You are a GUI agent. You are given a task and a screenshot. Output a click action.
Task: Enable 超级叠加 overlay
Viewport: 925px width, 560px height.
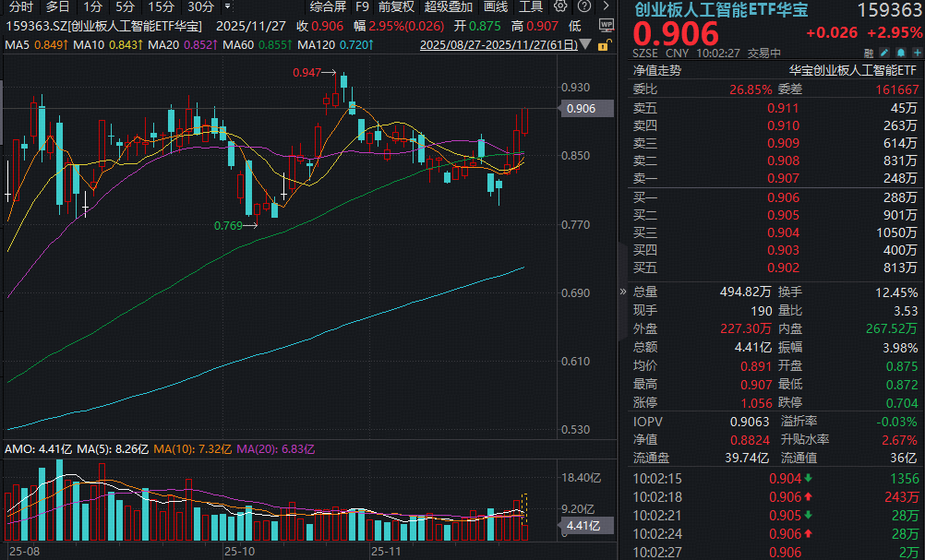point(447,6)
